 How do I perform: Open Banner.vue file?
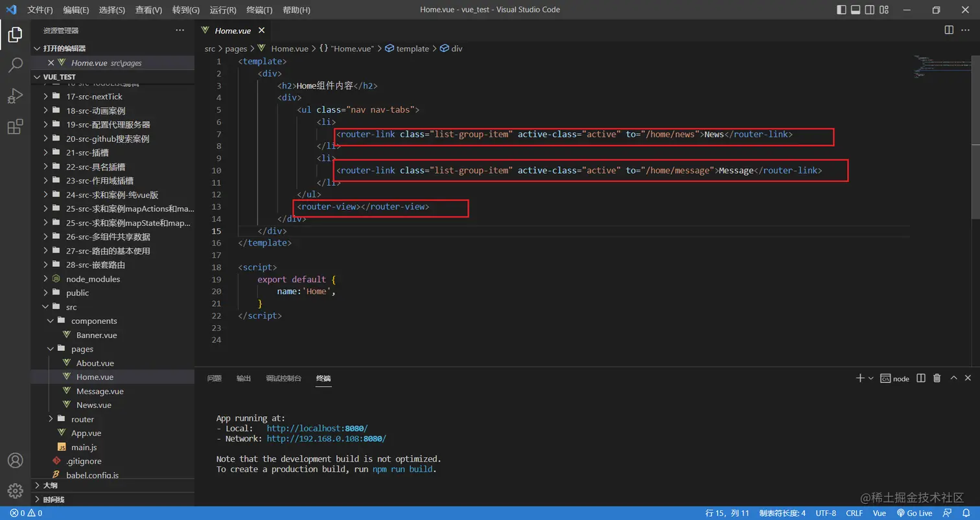click(x=113, y=335)
